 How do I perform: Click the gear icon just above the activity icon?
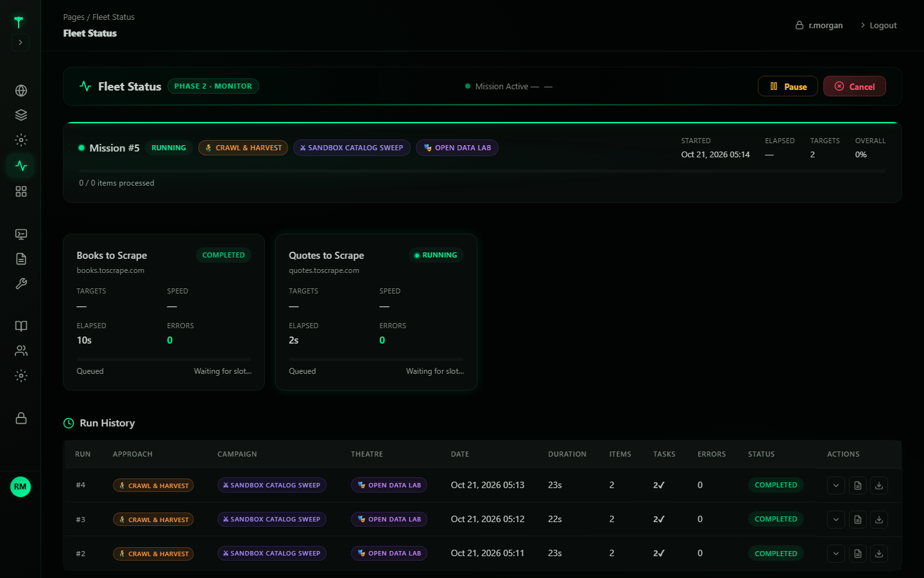[x=21, y=140]
